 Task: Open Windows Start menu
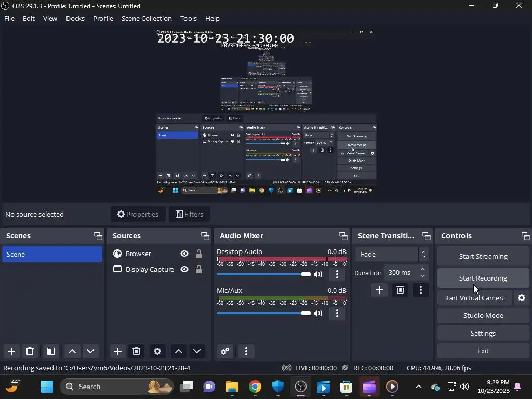[x=47, y=387]
